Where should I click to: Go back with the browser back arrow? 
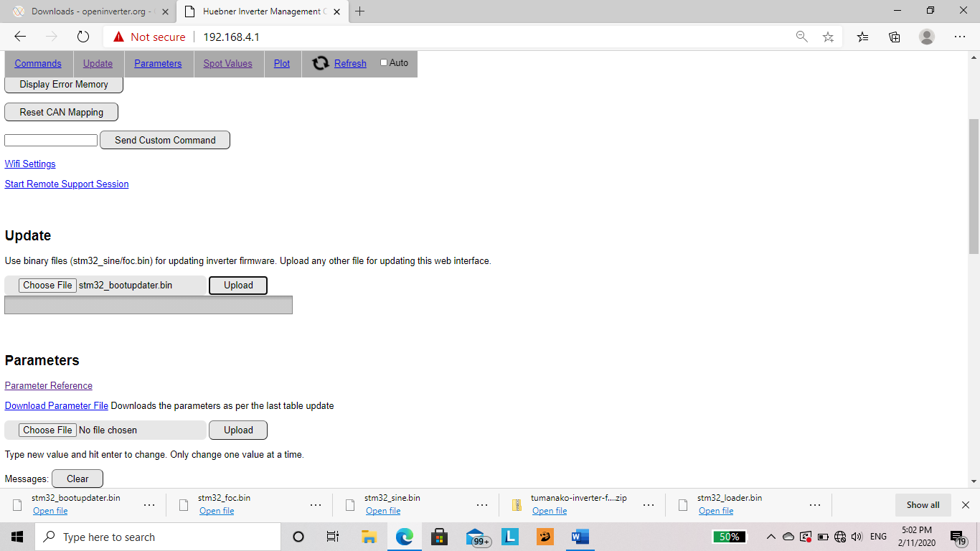20,37
